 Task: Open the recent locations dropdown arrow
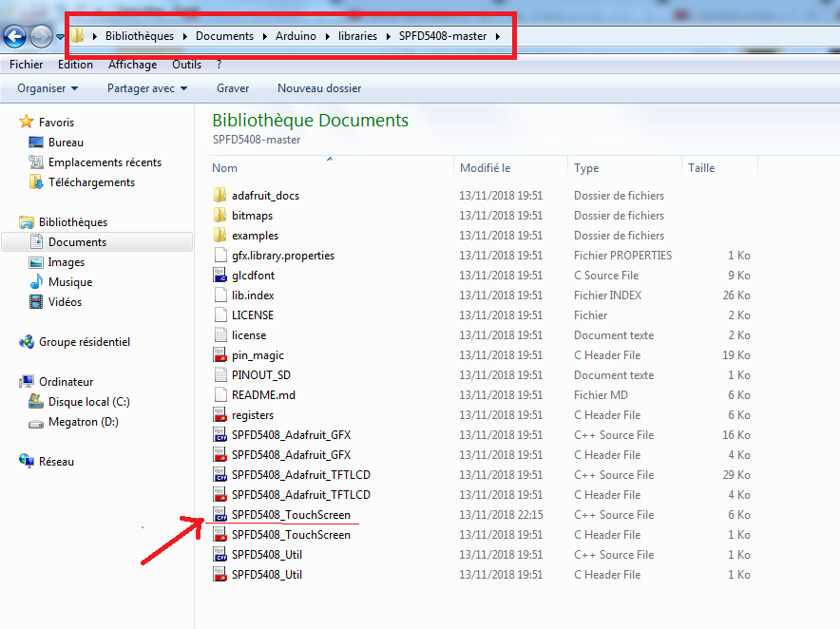click(60, 37)
